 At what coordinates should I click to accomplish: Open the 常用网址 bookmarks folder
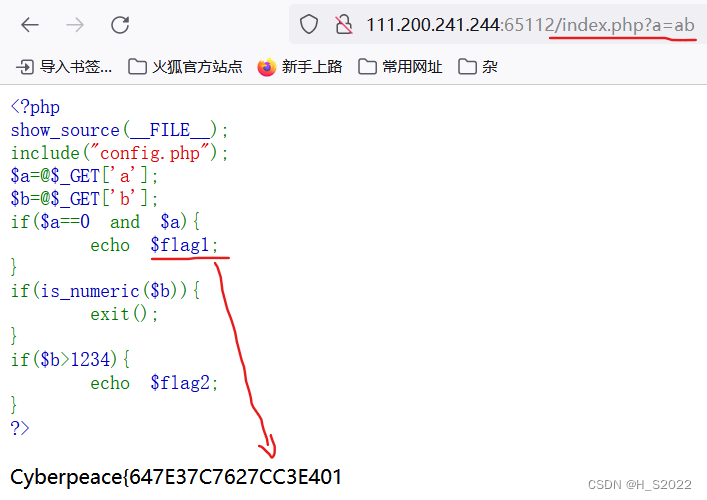pos(400,67)
